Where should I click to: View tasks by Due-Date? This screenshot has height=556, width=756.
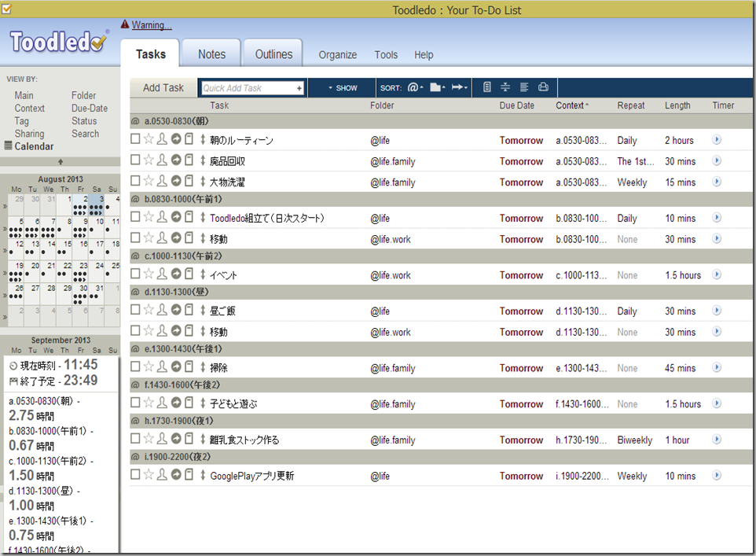[x=90, y=108]
